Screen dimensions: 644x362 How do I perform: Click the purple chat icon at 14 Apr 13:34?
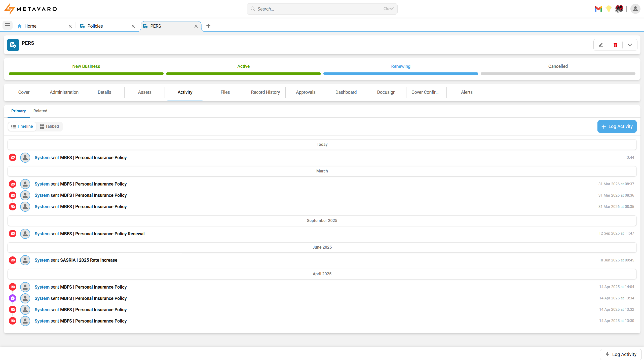tap(13, 298)
